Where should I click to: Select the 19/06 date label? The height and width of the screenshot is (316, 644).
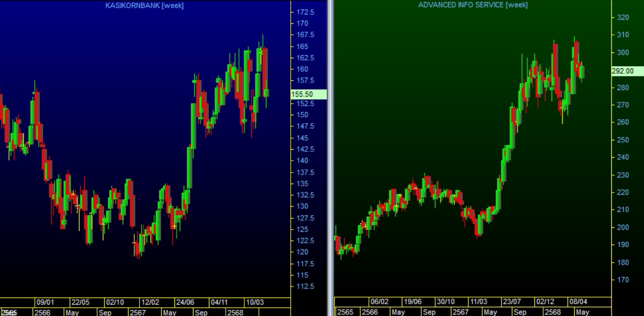pyautogui.click(x=413, y=302)
